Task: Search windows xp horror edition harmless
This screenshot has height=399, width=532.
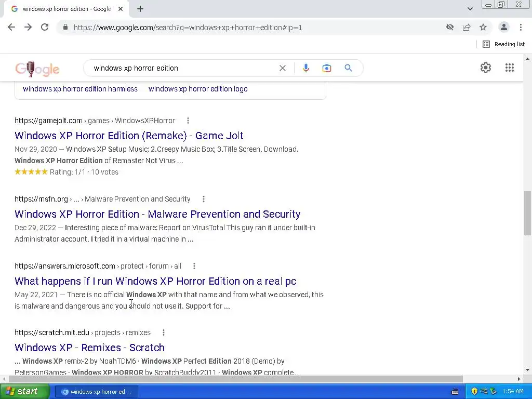Action: 80,89
